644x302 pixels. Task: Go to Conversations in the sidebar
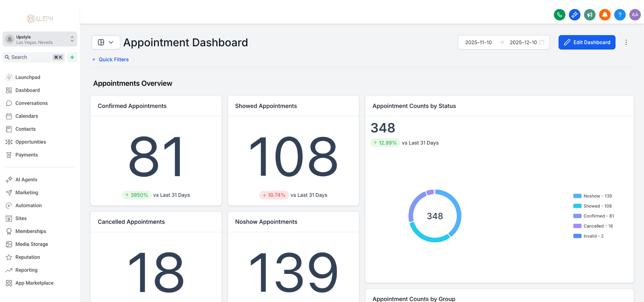[31, 103]
